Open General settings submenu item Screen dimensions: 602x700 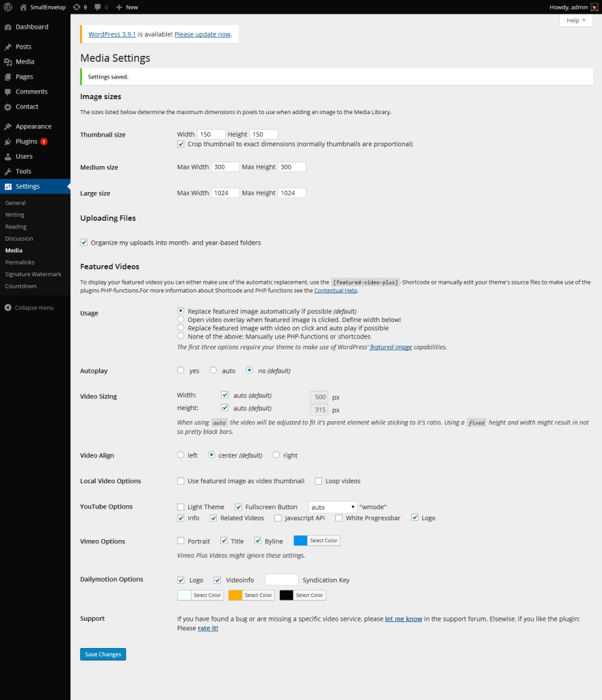(15, 202)
